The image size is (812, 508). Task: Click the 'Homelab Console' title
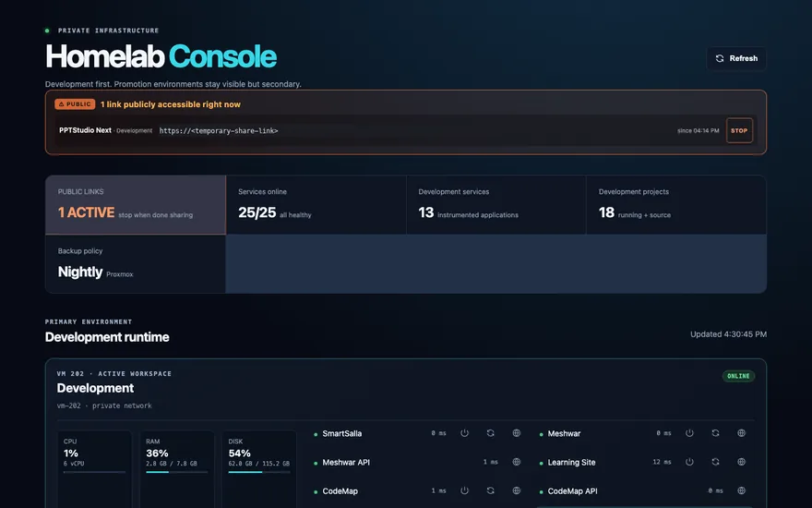[161, 56]
